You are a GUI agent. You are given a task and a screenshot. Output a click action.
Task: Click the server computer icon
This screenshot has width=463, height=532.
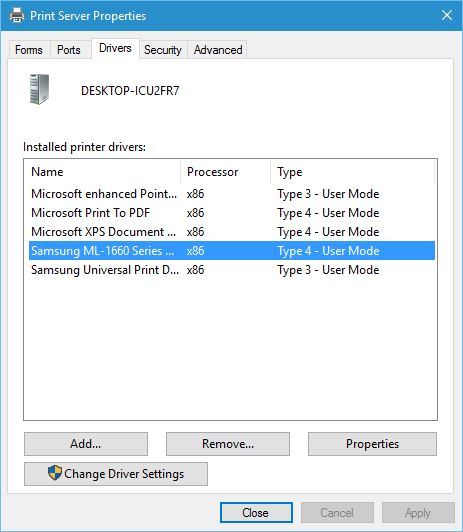[39, 89]
